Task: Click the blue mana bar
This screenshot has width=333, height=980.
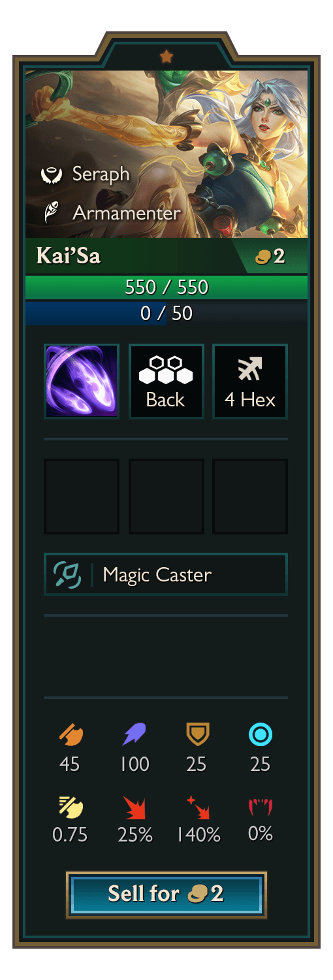Action: click(x=166, y=313)
